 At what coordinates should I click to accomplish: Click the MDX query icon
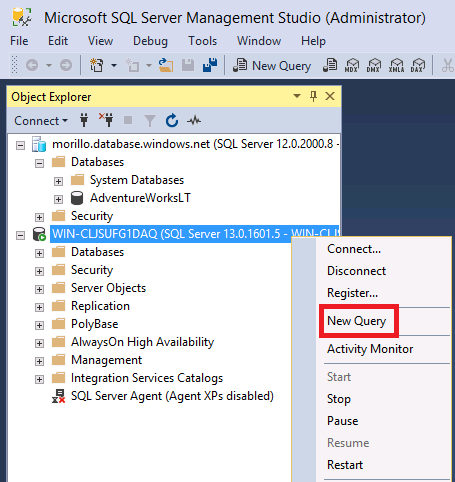[x=352, y=65]
